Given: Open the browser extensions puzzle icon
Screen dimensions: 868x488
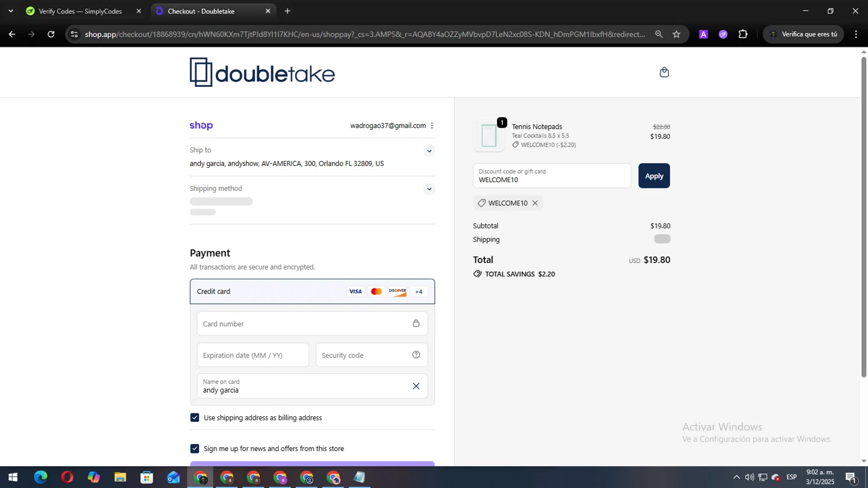Looking at the screenshot, I should click(743, 34).
